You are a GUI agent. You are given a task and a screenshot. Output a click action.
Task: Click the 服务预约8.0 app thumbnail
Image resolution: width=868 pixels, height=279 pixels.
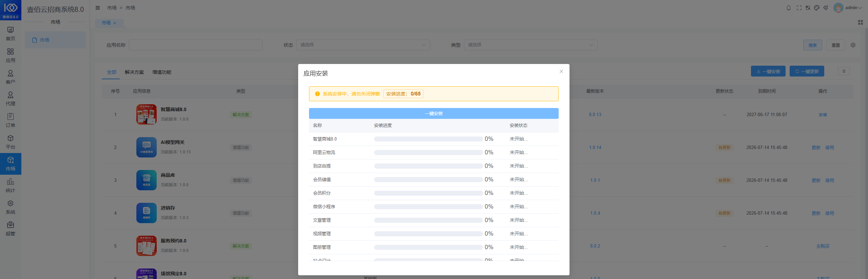point(147,246)
